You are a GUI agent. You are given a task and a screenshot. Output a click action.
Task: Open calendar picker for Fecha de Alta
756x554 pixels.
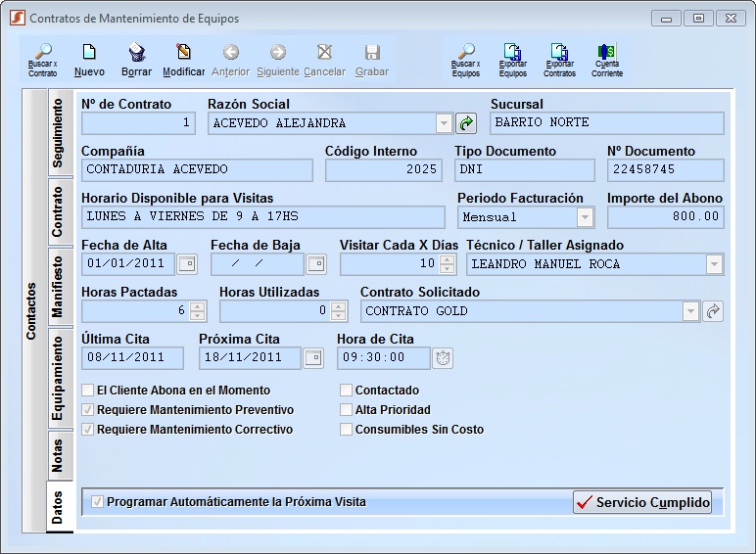[187, 264]
